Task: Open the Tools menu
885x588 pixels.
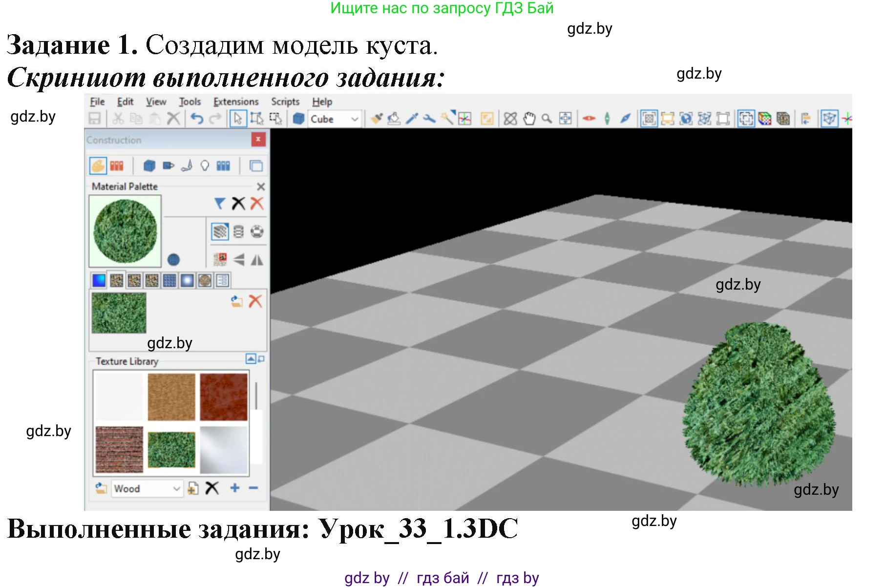Action: pos(190,102)
